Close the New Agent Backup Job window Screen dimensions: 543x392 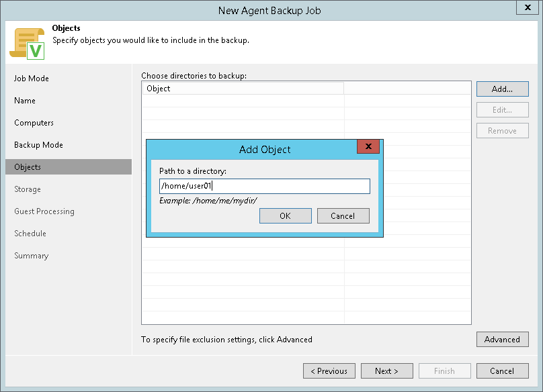tap(526, 9)
